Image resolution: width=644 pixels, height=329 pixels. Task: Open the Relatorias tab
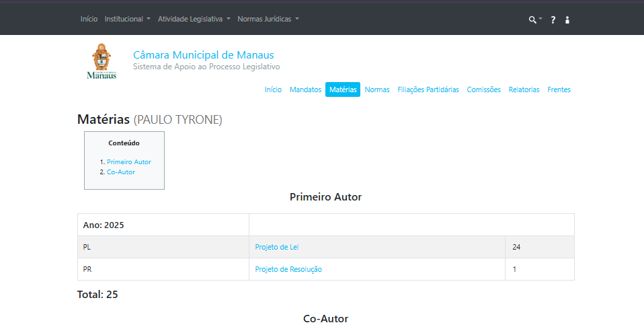[x=524, y=89]
